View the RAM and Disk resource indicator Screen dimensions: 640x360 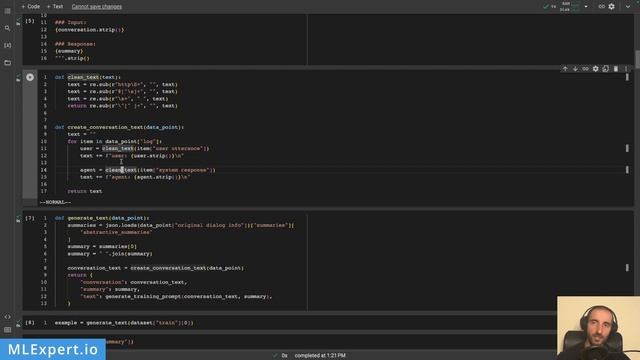(x=570, y=7)
